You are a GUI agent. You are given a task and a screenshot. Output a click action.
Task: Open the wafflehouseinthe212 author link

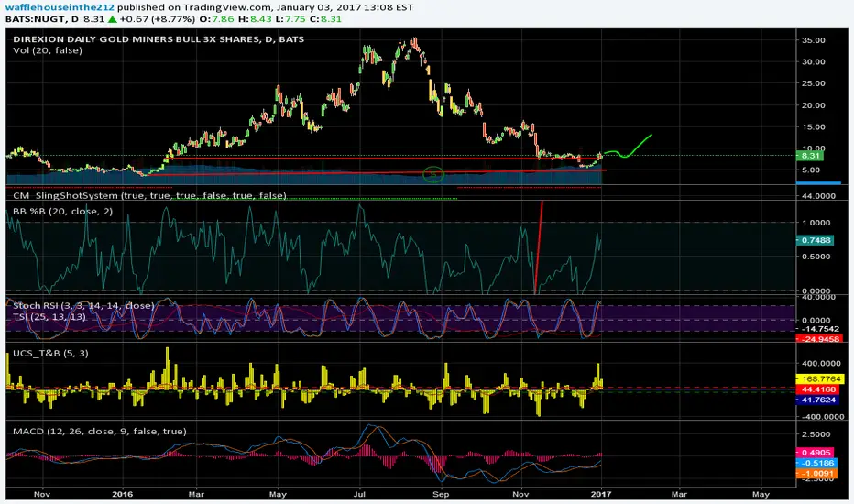pyautogui.click(x=60, y=7)
